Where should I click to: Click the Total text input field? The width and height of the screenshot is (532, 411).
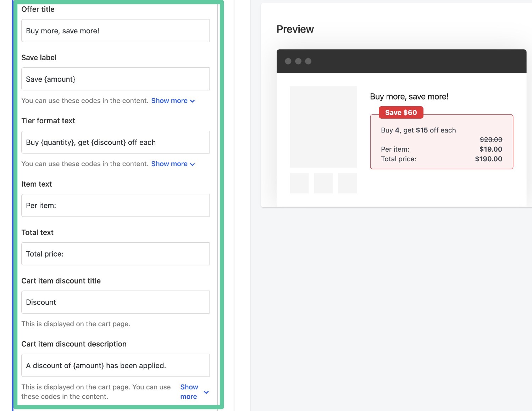(115, 254)
